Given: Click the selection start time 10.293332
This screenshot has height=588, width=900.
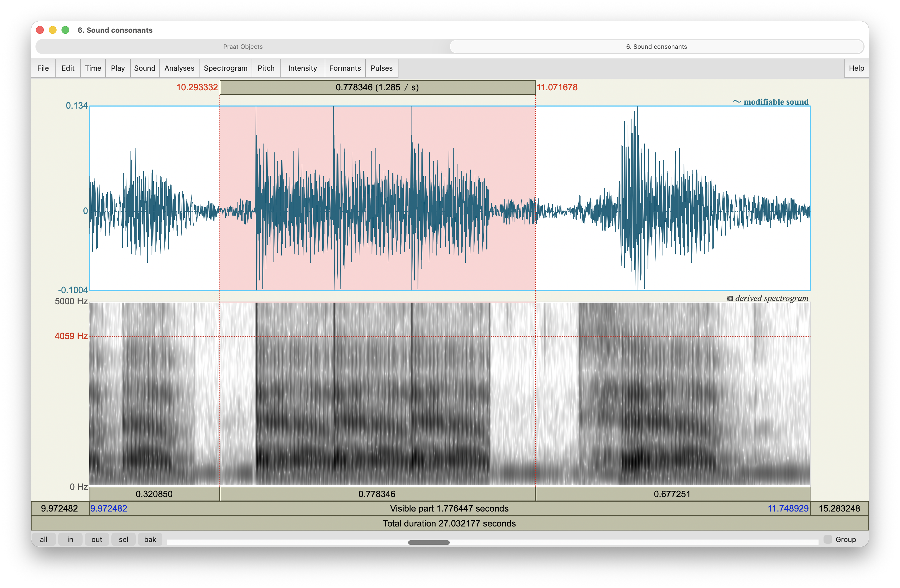Looking at the screenshot, I should pyautogui.click(x=197, y=87).
